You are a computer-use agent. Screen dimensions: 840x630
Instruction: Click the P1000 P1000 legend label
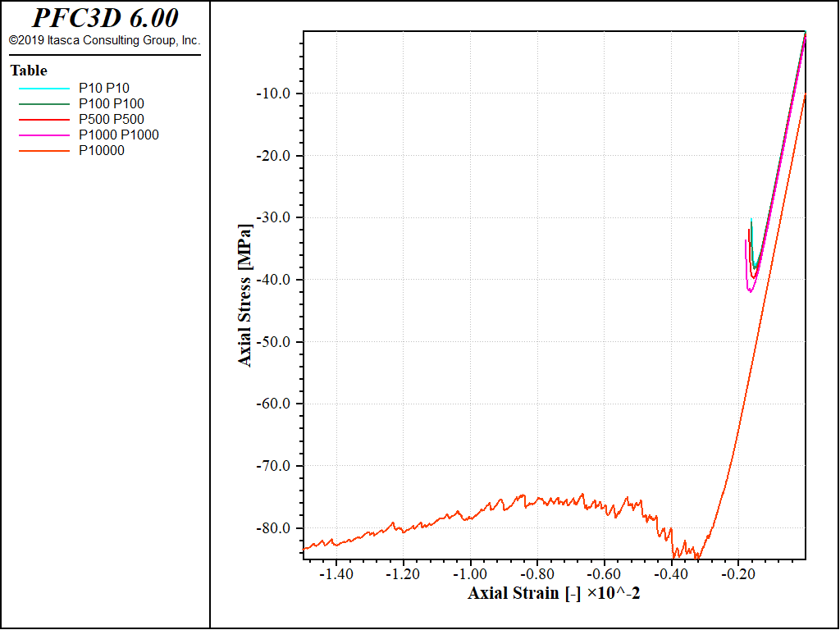click(x=119, y=135)
